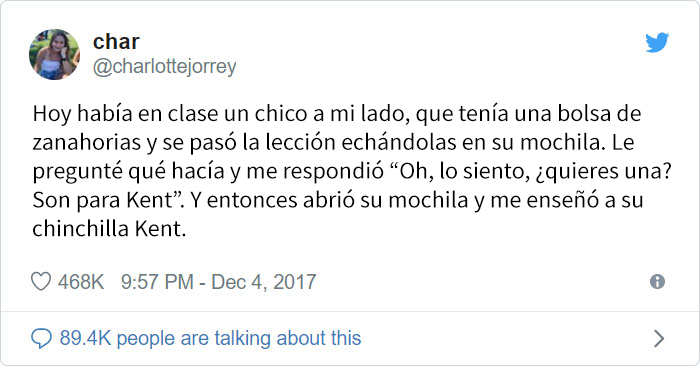
Task: Click the 468K likes count
Action: [81, 282]
